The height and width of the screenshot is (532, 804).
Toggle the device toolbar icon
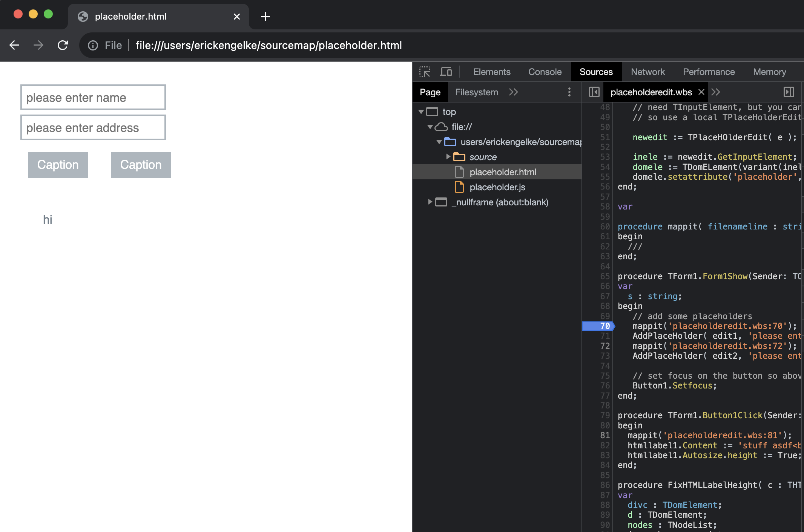(x=446, y=72)
